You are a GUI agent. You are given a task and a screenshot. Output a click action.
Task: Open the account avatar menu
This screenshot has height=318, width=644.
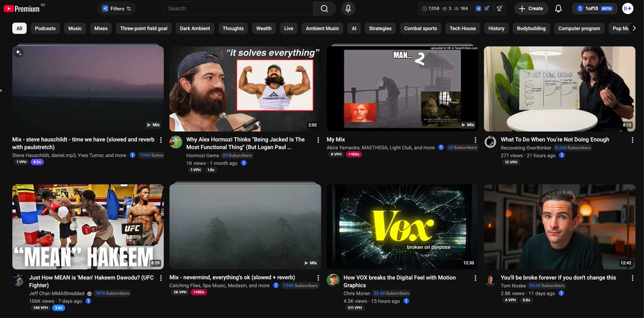627,9
